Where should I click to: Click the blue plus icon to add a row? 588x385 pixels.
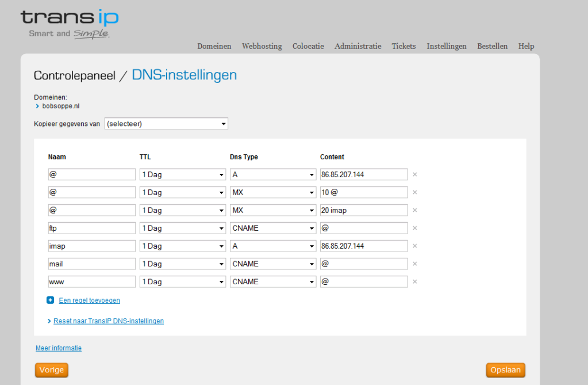coord(51,300)
